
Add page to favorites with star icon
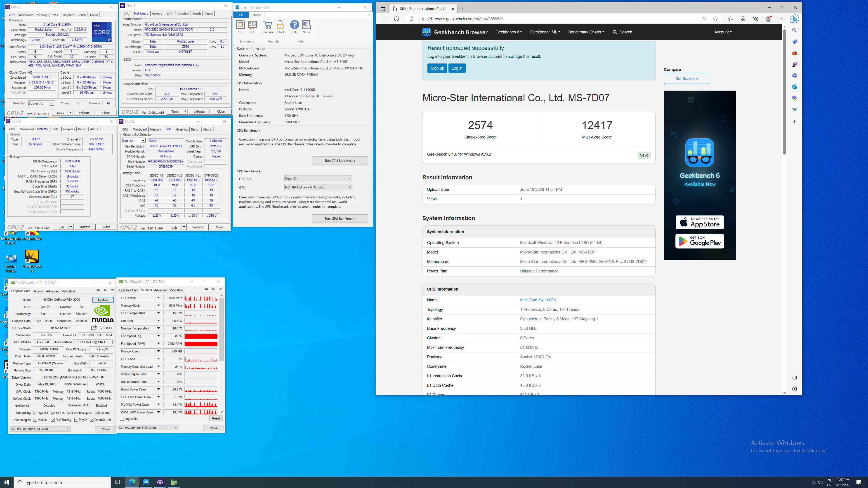715,19
